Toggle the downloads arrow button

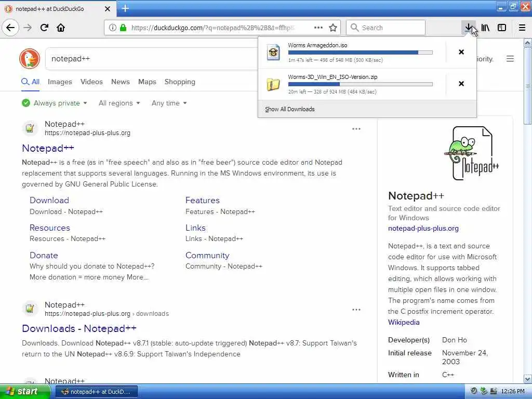[x=468, y=28]
